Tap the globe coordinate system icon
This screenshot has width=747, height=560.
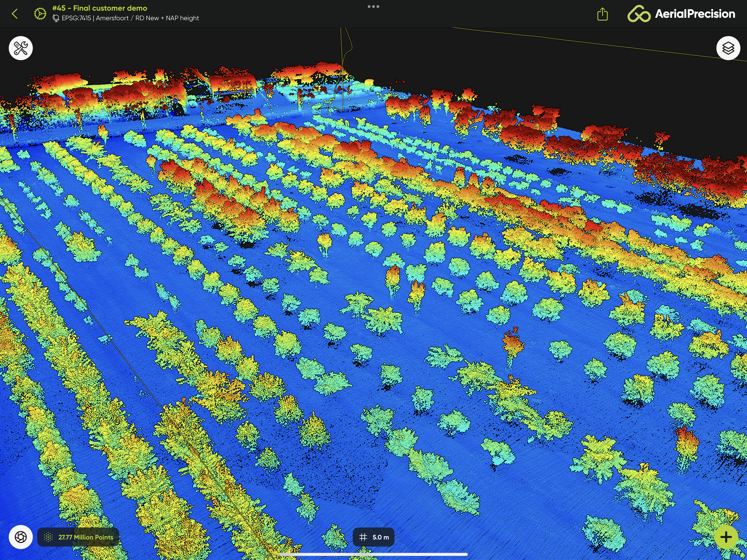click(56, 18)
